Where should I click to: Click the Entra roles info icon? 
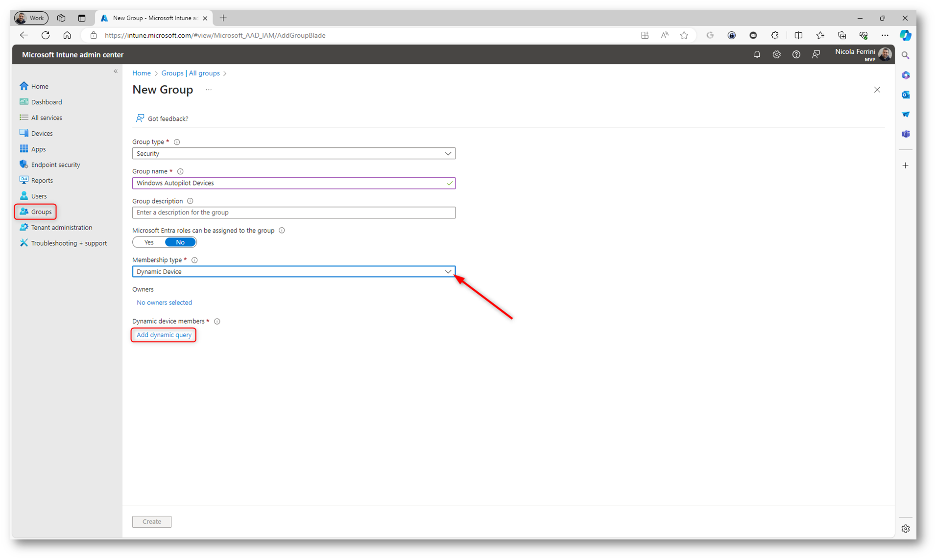[x=282, y=231]
